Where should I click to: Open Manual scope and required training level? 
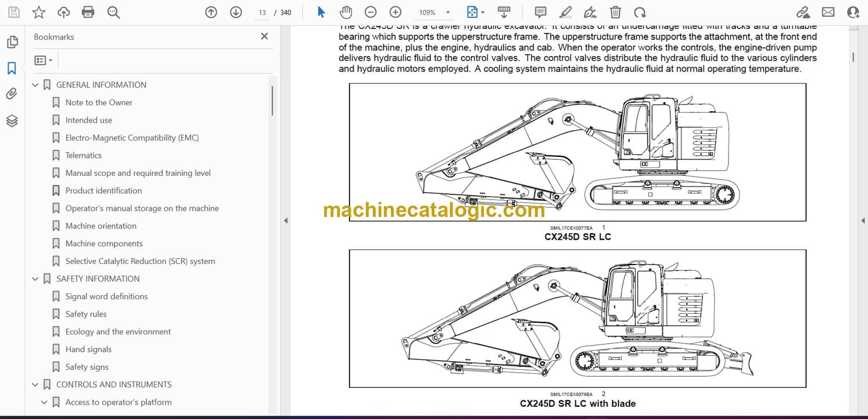pos(138,173)
